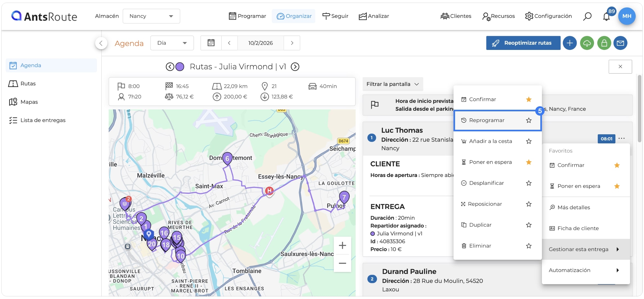Open the calendar date picker icon
This screenshot has height=299, width=644.
click(x=211, y=43)
